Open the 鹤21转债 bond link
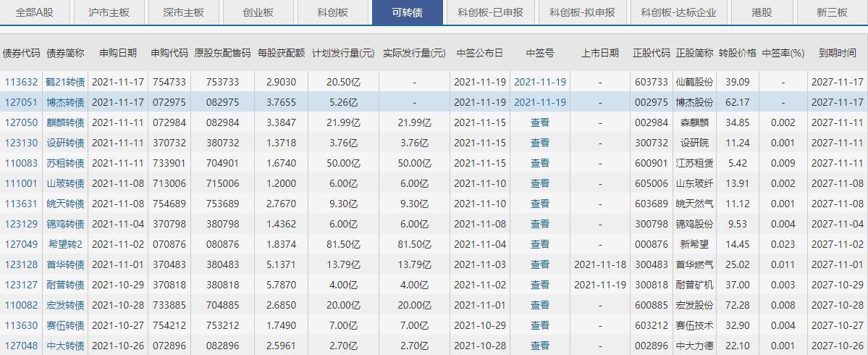Image resolution: width=868 pixels, height=355 pixels. point(66,82)
